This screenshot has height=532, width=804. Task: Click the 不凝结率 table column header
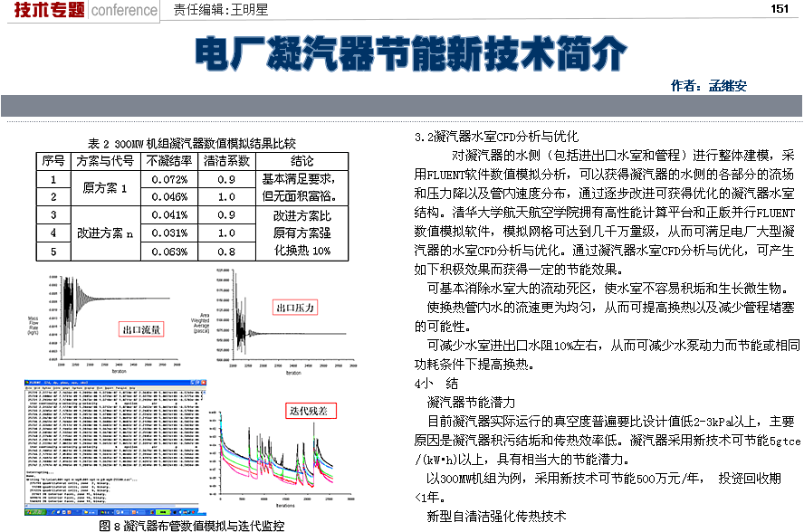(x=169, y=161)
